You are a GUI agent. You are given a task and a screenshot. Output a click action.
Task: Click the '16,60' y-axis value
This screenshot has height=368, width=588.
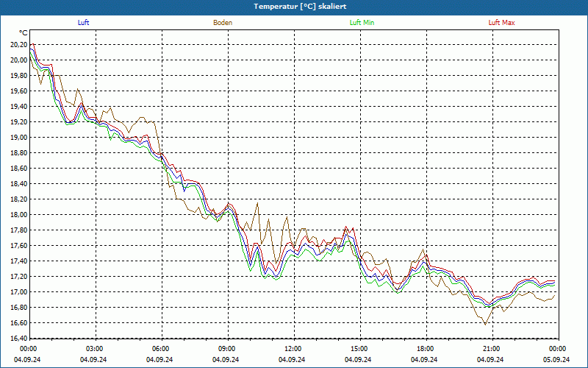(19, 323)
